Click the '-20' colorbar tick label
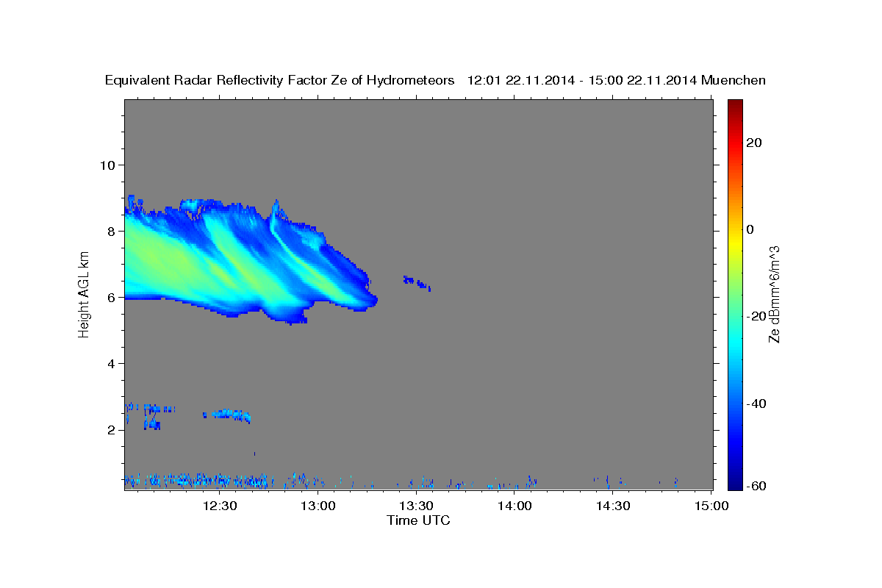Viewport: 882px width, 588px height. coord(756,316)
